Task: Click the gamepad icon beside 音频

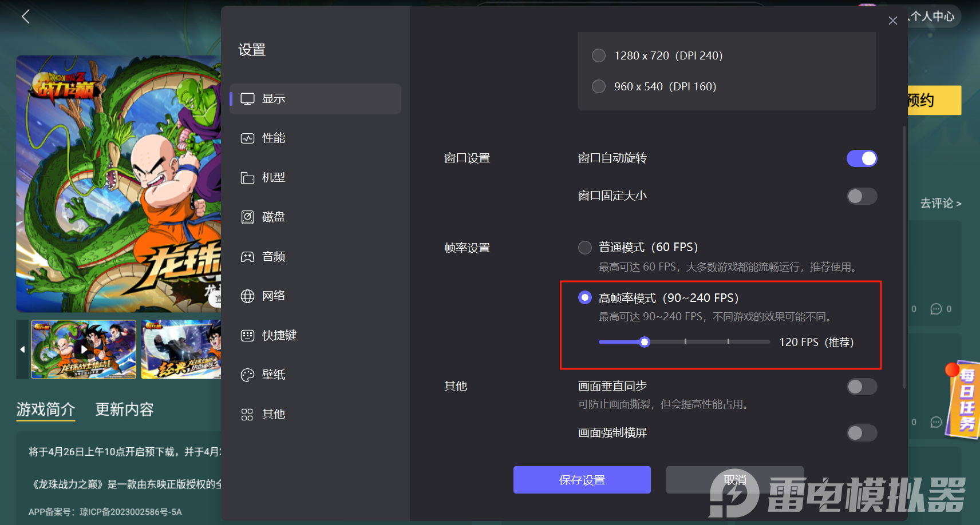Action: [247, 257]
